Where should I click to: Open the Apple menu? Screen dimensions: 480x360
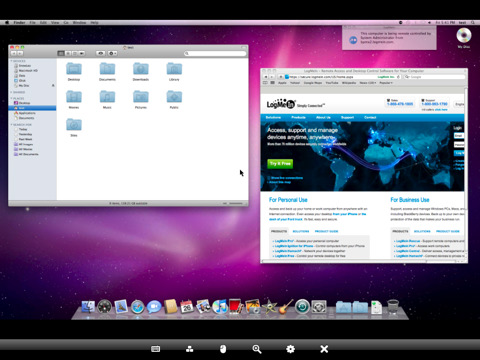(x=7, y=23)
